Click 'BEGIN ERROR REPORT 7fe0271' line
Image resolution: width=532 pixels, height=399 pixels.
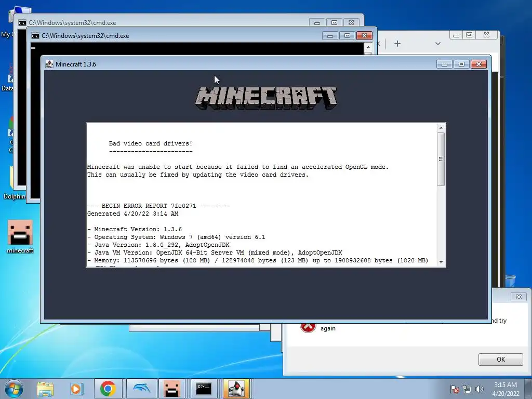click(x=158, y=206)
